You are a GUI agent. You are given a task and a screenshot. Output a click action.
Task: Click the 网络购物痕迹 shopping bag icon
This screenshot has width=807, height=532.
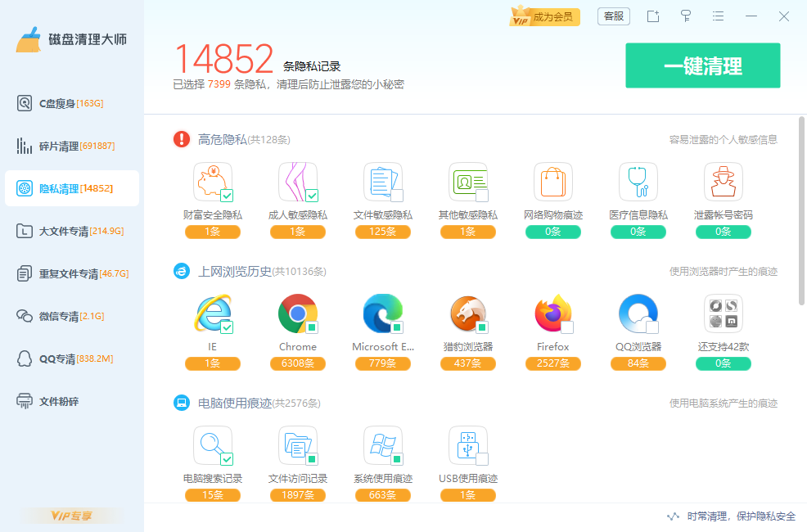click(x=552, y=182)
